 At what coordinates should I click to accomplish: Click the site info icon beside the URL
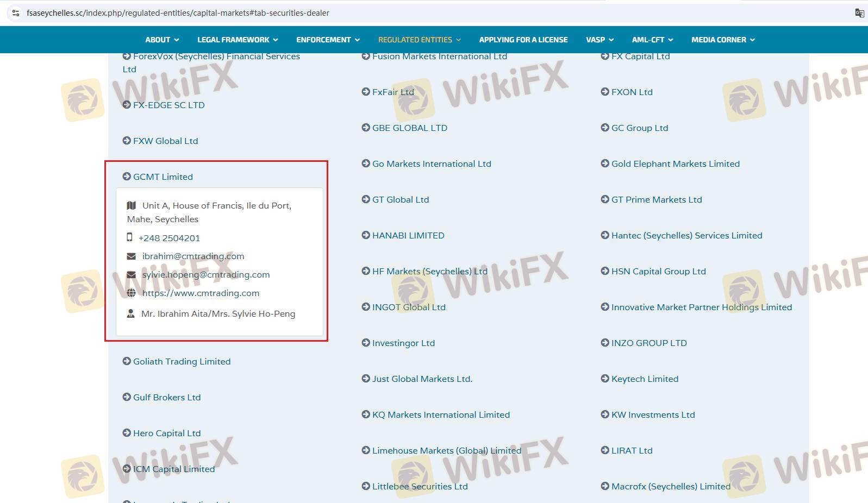pos(16,13)
